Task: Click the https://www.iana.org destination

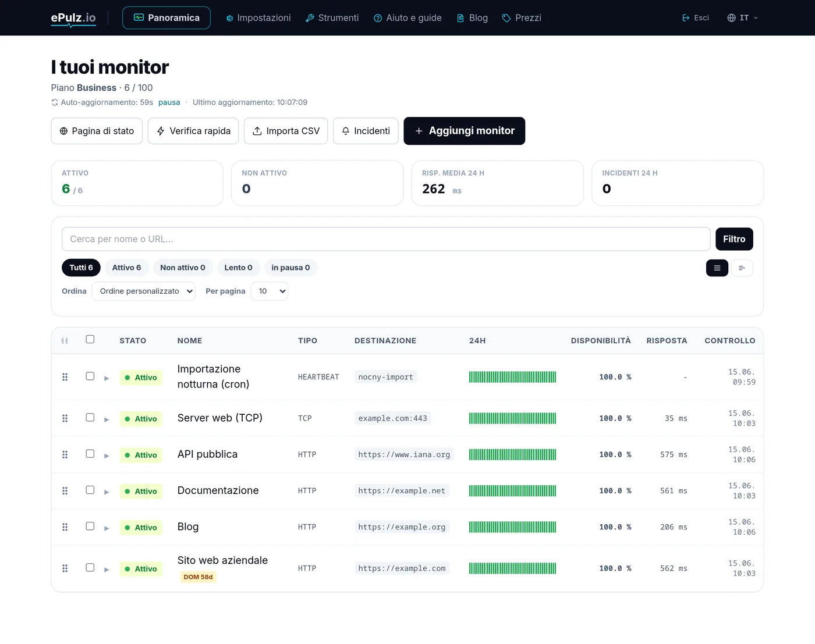Action: 404,454
